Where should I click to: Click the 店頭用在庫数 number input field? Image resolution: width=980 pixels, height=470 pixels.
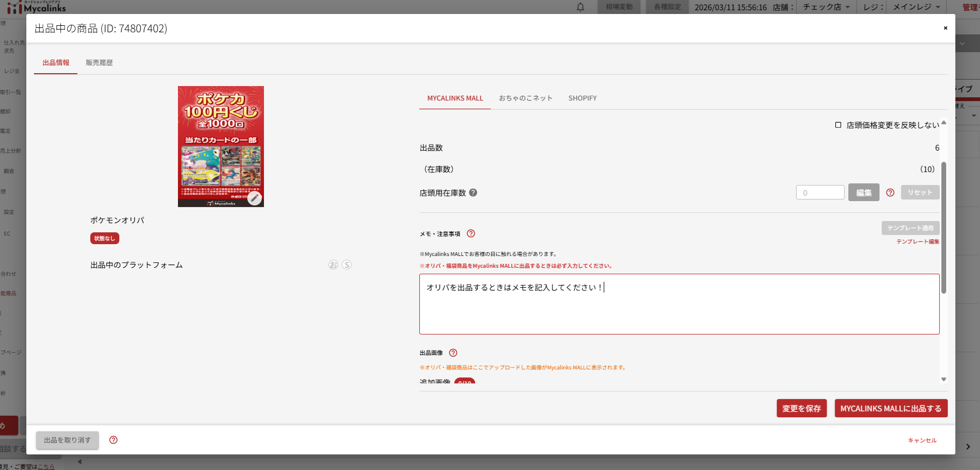click(820, 193)
